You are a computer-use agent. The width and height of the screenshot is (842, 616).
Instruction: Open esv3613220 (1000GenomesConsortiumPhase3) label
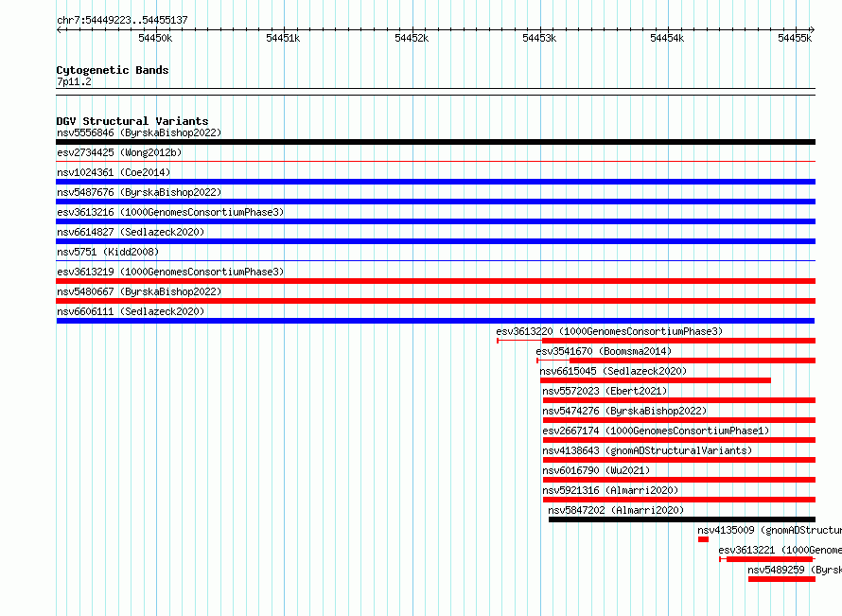(x=609, y=331)
